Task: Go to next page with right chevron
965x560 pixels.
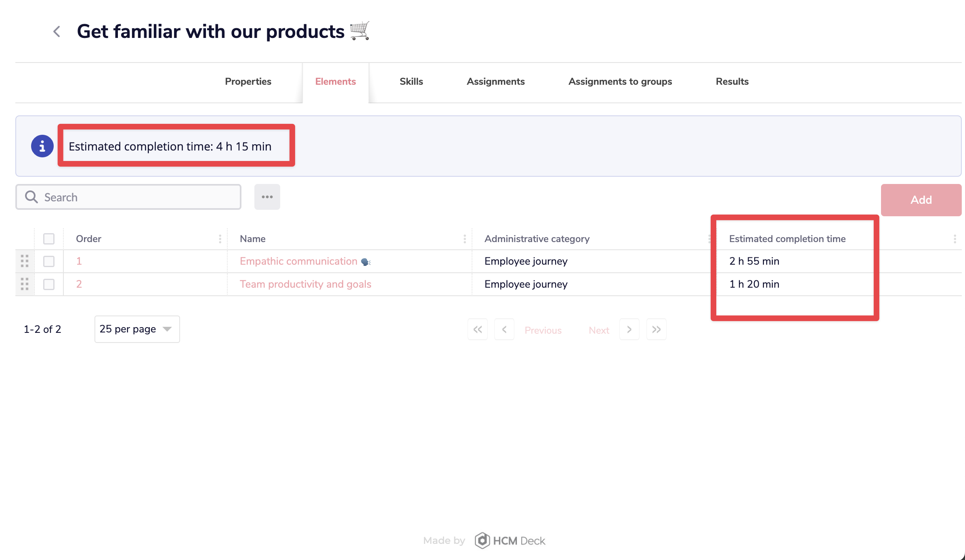Action: [x=629, y=330]
